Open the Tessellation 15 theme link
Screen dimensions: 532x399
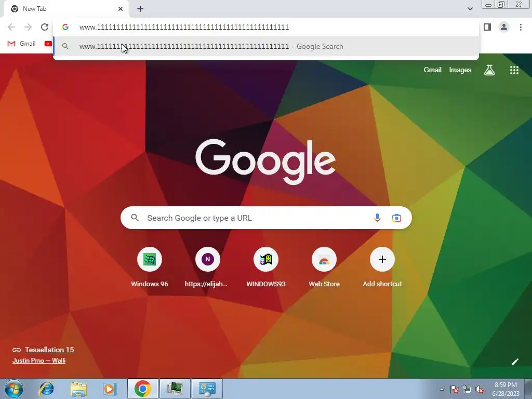49,350
